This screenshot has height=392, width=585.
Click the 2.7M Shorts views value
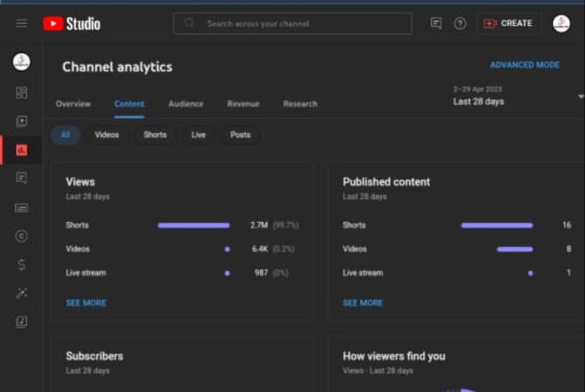coord(259,225)
